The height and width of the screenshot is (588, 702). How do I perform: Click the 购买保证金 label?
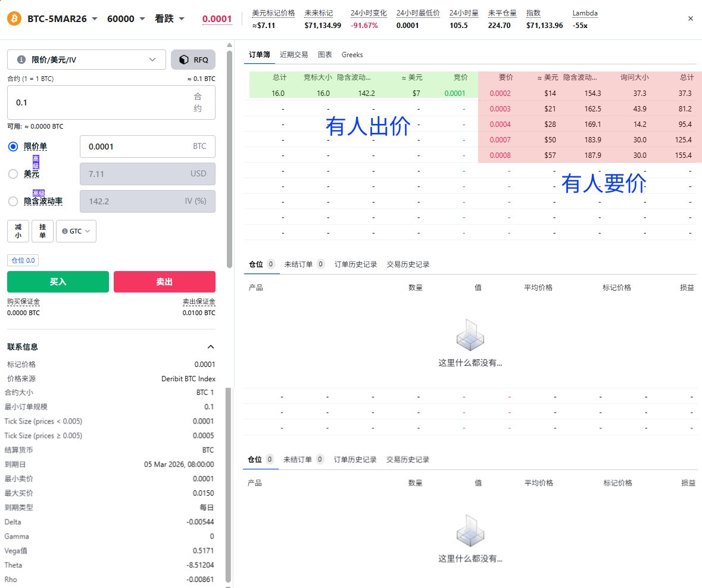click(23, 302)
